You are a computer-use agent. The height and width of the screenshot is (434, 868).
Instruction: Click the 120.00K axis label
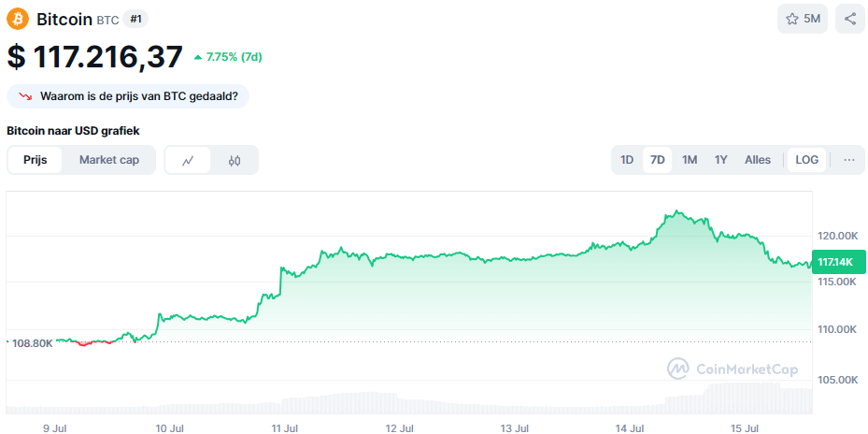pos(837,236)
